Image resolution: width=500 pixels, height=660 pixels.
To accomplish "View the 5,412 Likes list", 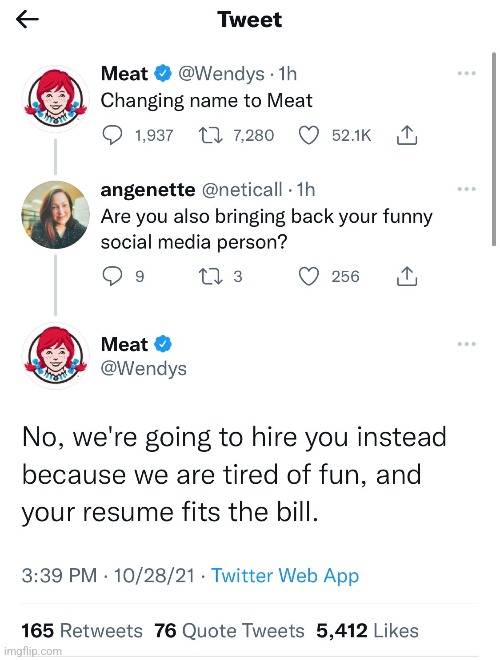I will (367, 631).
